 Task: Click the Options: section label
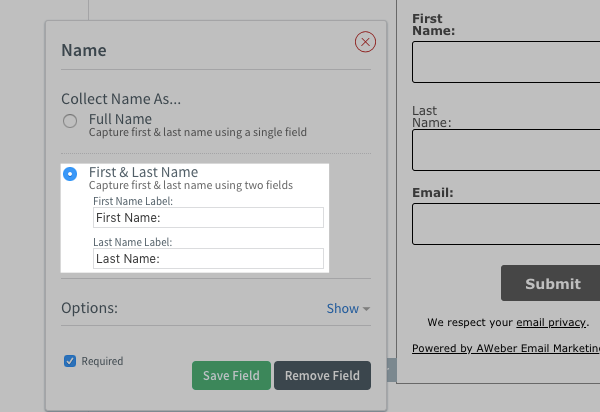tap(90, 308)
